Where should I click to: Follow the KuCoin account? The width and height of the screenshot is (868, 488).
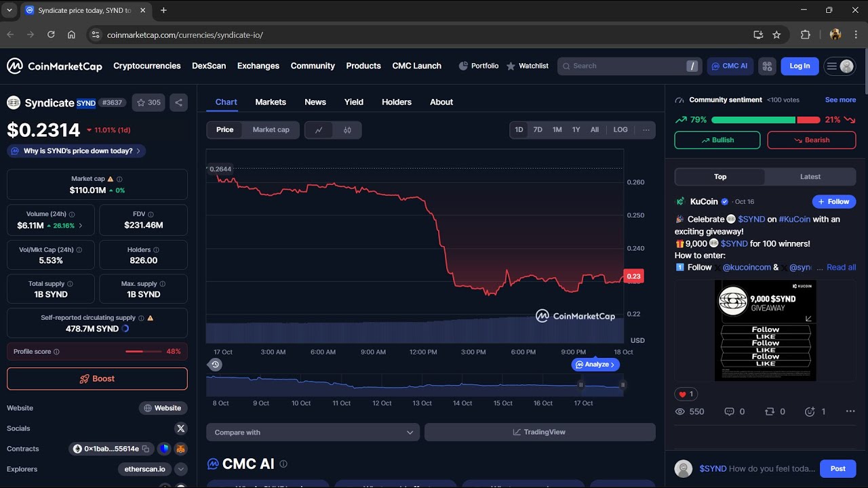click(x=834, y=201)
